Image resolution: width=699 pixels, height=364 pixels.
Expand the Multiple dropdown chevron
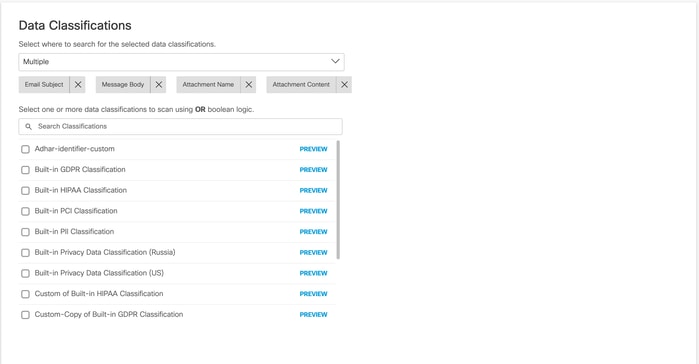(335, 61)
